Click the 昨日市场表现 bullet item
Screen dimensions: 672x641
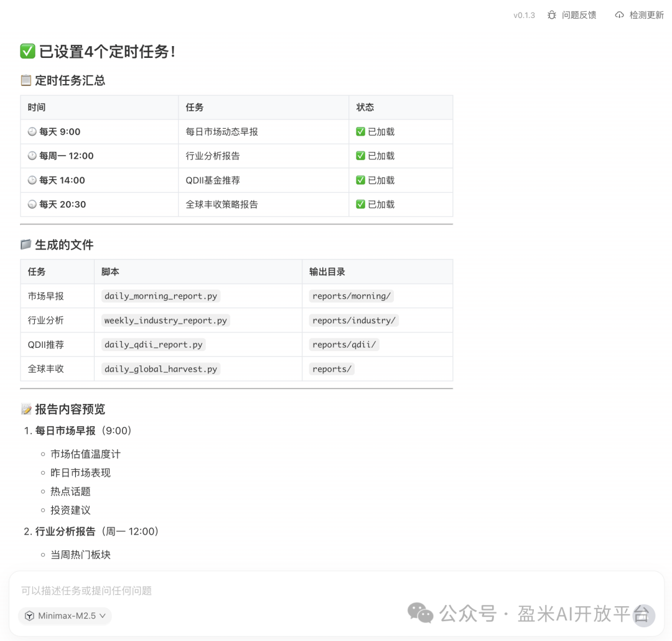tap(80, 472)
